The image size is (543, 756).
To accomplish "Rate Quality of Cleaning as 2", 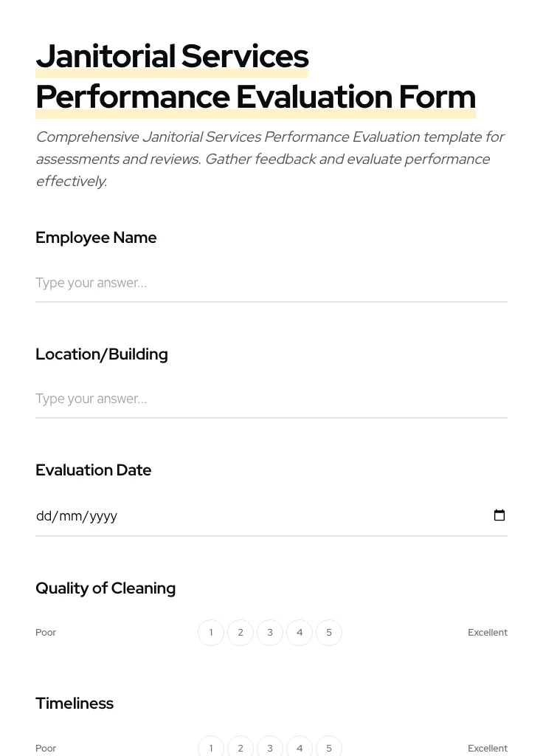I will click(x=241, y=633).
